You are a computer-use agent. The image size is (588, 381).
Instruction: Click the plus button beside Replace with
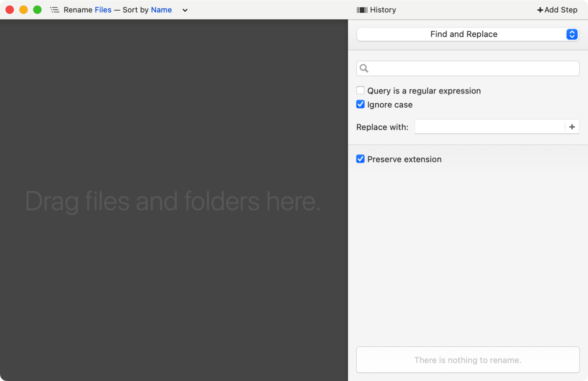pos(572,127)
